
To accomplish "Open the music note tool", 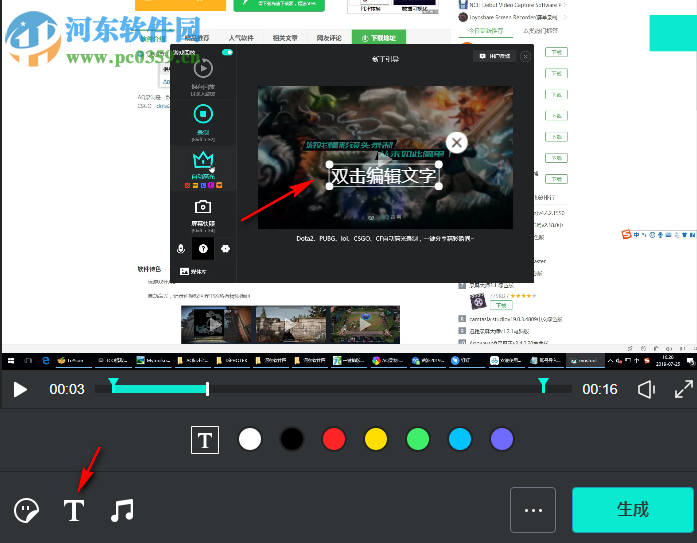I will 122,510.
